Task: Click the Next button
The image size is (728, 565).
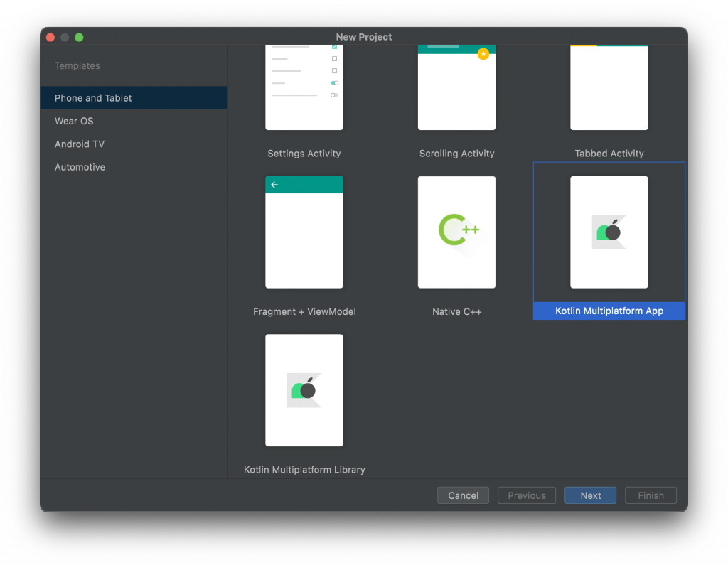Action: pos(590,495)
